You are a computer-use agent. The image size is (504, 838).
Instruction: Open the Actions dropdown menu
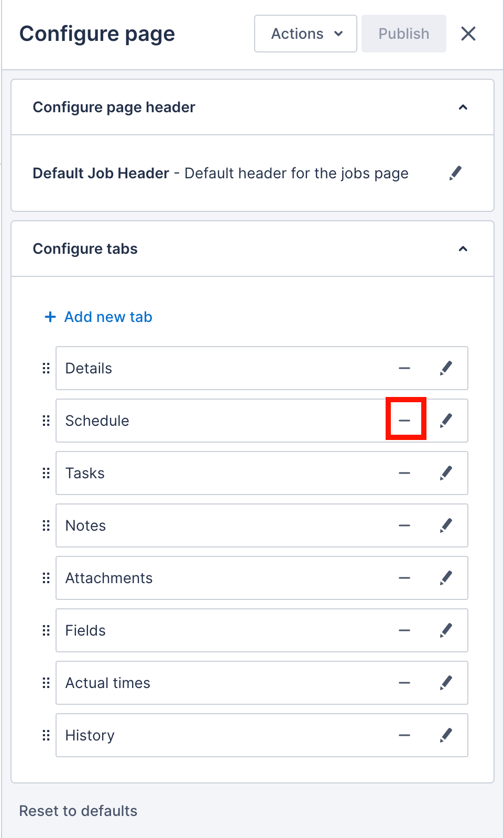point(305,34)
